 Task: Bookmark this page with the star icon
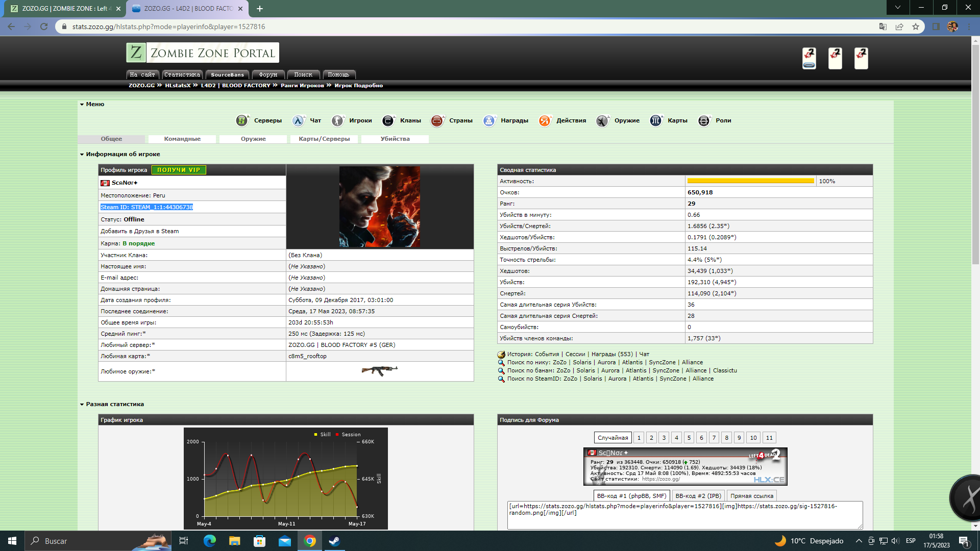tap(916, 27)
